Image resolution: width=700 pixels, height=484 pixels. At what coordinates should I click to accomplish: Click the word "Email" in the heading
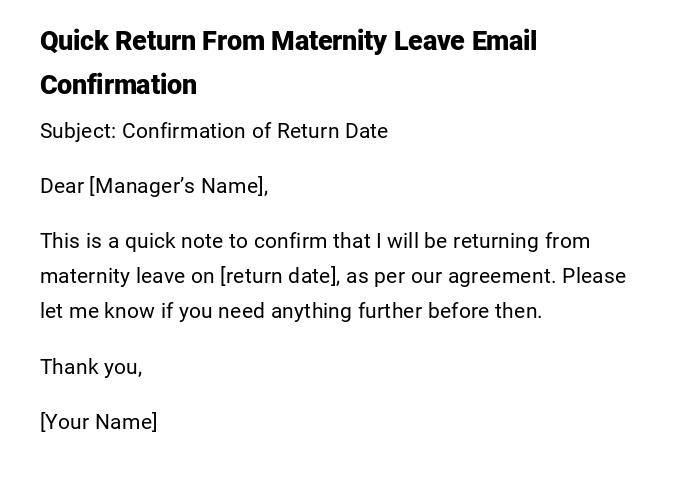tap(504, 42)
